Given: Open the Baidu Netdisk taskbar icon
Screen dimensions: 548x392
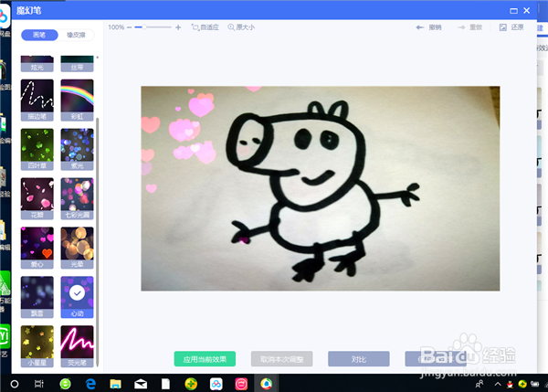Looking at the screenshot, I should [x=216, y=384].
